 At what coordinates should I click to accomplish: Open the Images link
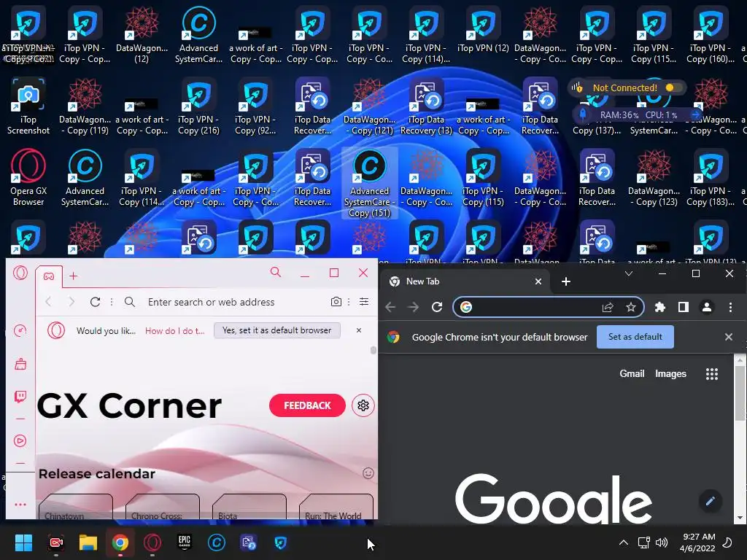[670, 374]
